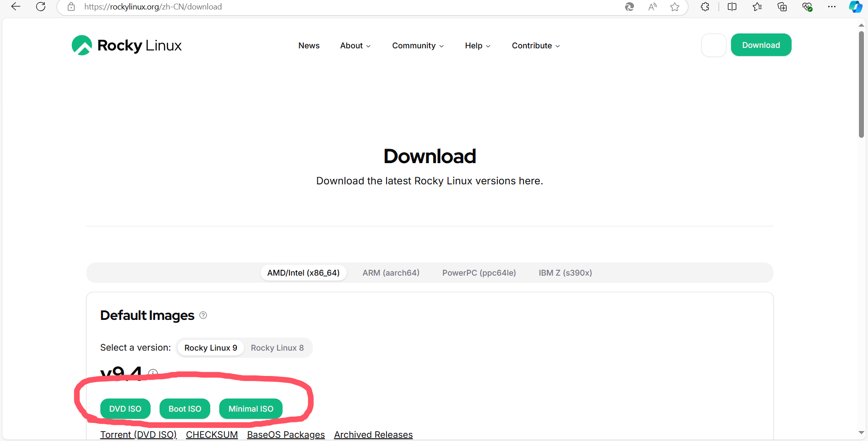Click the address bar URL
Image resolution: width=868 pixels, height=441 pixels.
click(x=153, y=7)
